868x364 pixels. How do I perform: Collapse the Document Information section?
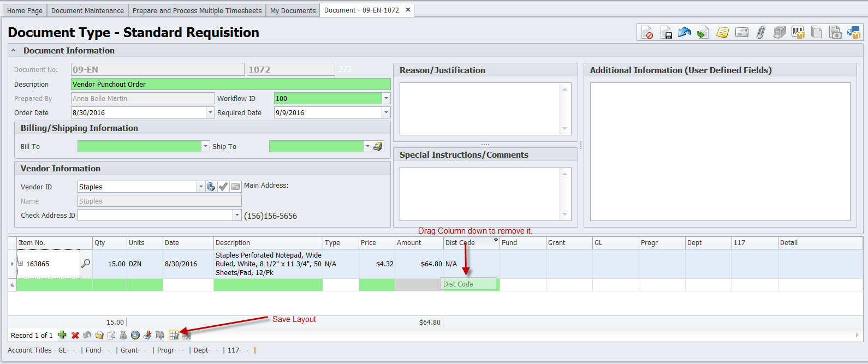[14, 51]
